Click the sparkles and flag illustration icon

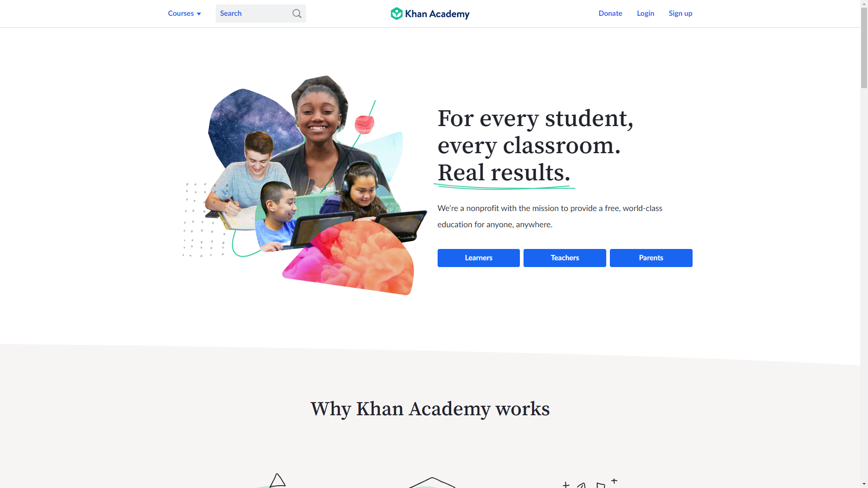tap(590, 483)
